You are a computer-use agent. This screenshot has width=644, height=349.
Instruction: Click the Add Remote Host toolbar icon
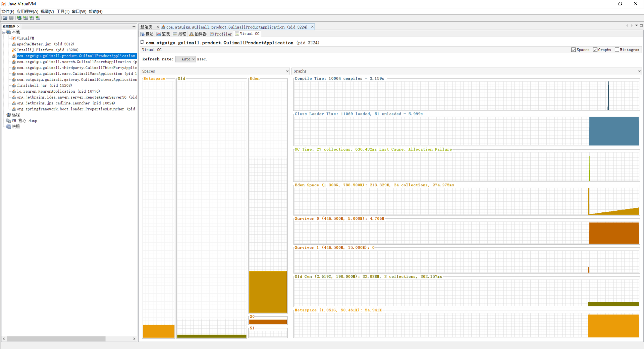click(x=19, y=18)
